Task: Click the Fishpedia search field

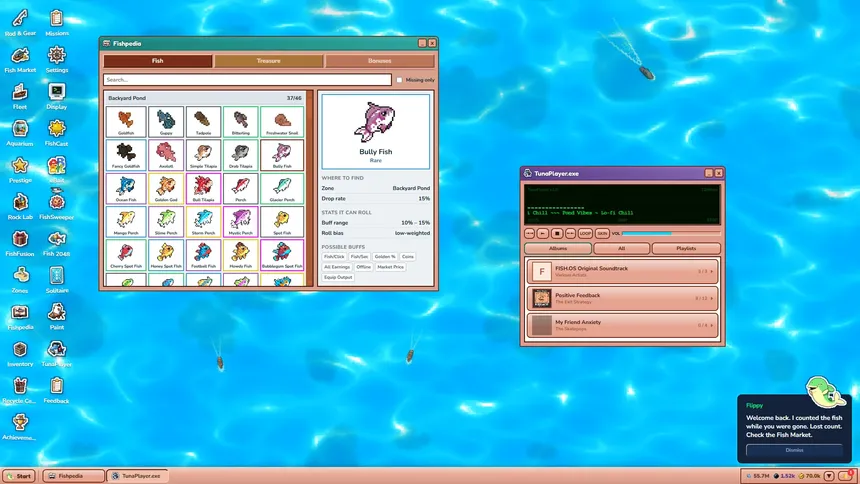Action: [x=247, y=80]
